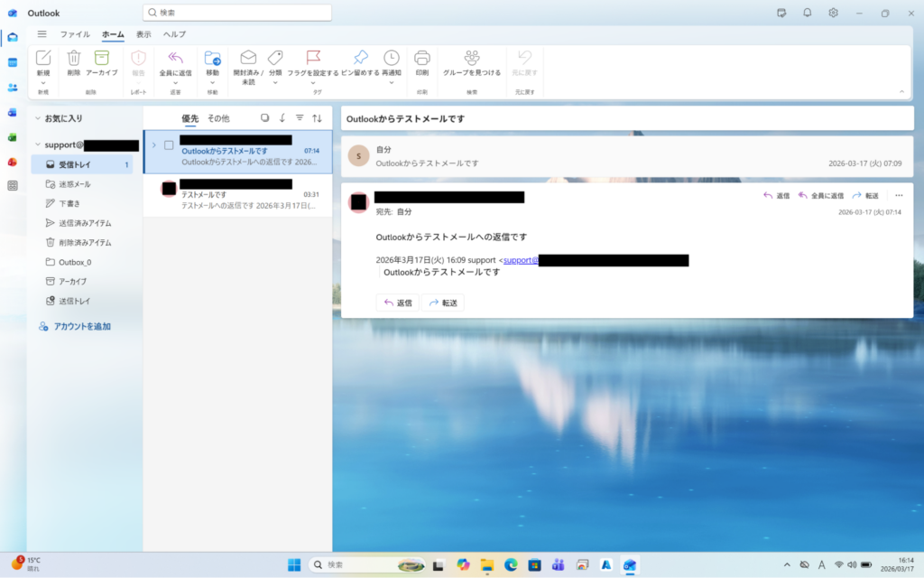924x578 pixels.
Task: Click the アーカイブ (Archive) ribbon icon
Action: click(101, 59)
